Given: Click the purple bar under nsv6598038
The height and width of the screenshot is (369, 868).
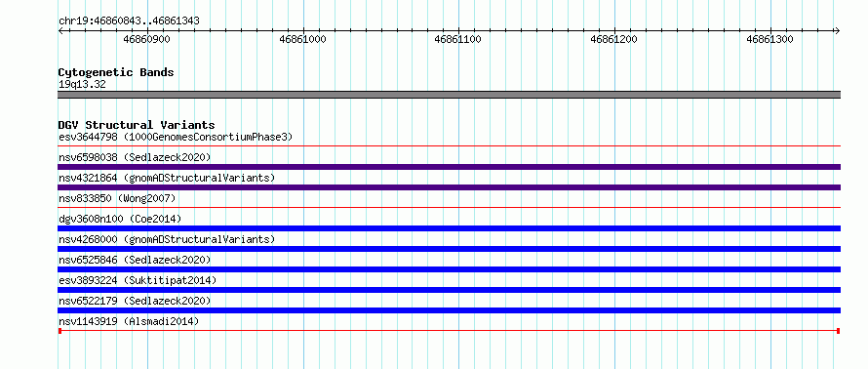Looking at the screenshot, I should click(450, 167).
